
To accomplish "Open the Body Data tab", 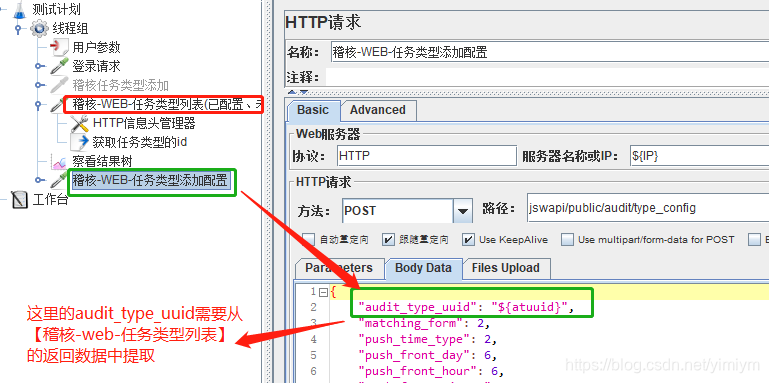I will coord(423,268).
